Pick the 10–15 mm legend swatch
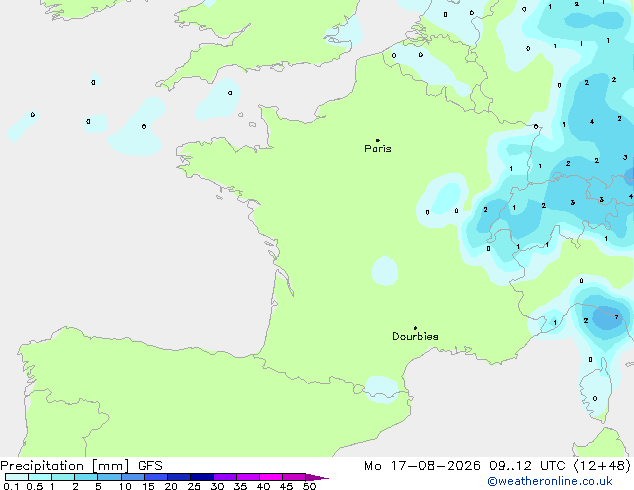634x490 pixels. pyautogui.click(x=133, y=477)
